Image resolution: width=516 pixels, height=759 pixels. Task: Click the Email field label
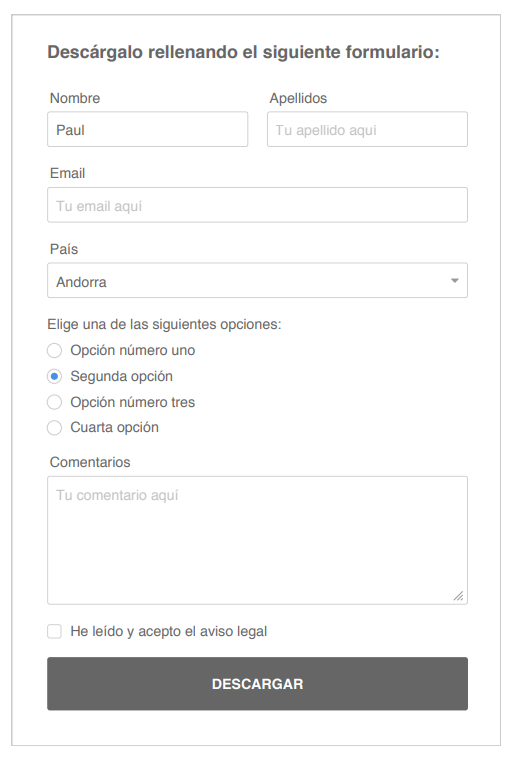[67, 173]
